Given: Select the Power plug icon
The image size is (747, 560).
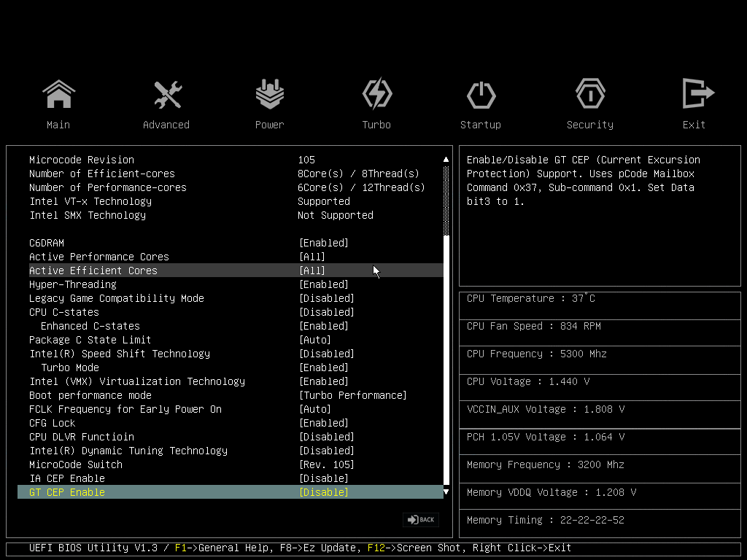Looking at the screenshot, I should (x=269, y=95).
